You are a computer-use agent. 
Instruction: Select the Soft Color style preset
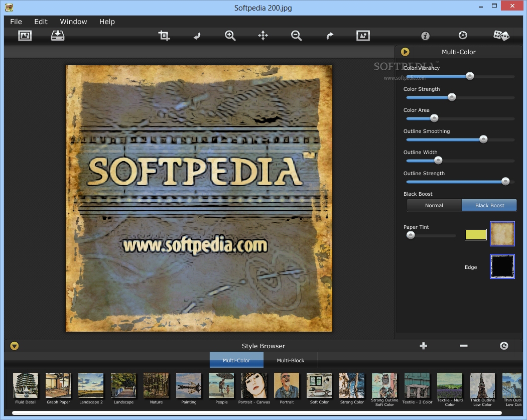point(319,388)
